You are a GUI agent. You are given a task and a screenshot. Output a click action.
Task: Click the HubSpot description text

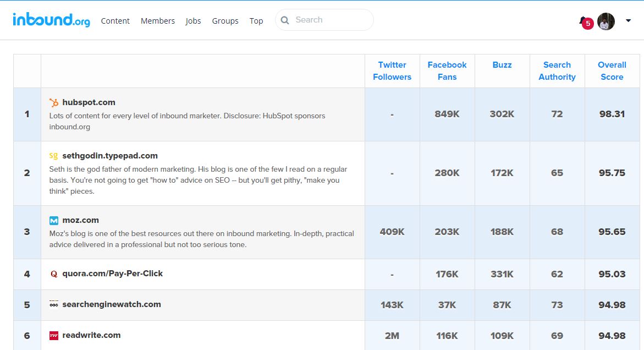[188, 121]
